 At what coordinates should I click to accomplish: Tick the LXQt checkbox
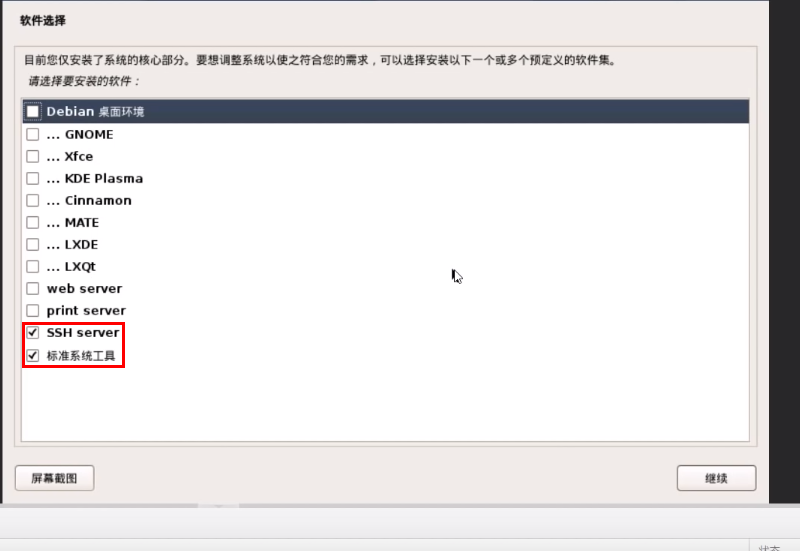pos(33,266)
